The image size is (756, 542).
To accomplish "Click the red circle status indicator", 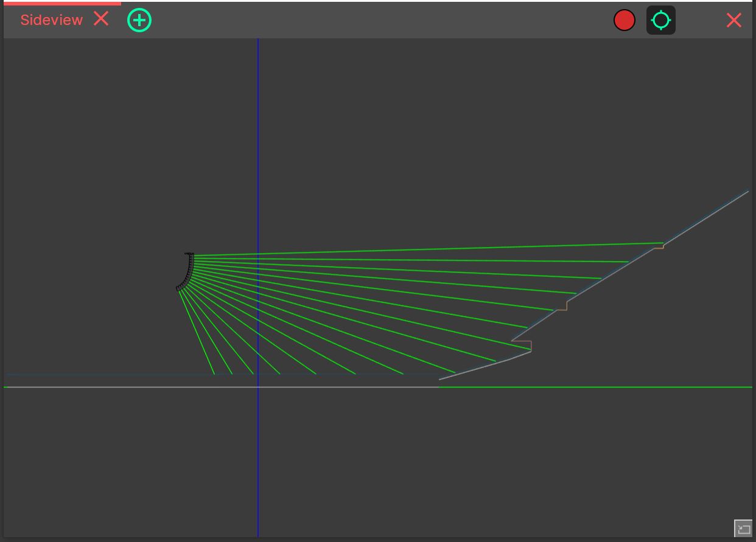I will click(x=625, y=20).
